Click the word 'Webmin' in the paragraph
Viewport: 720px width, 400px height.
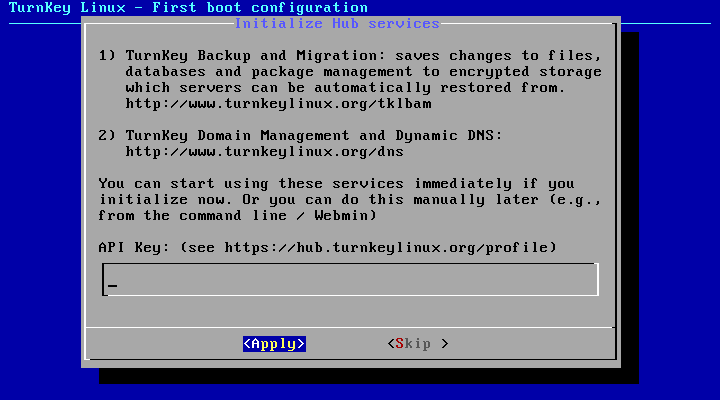tap(341, 215)
